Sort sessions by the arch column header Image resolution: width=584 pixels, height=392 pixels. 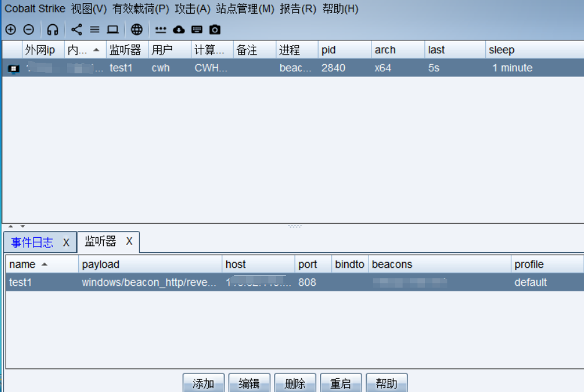(398, 50)
